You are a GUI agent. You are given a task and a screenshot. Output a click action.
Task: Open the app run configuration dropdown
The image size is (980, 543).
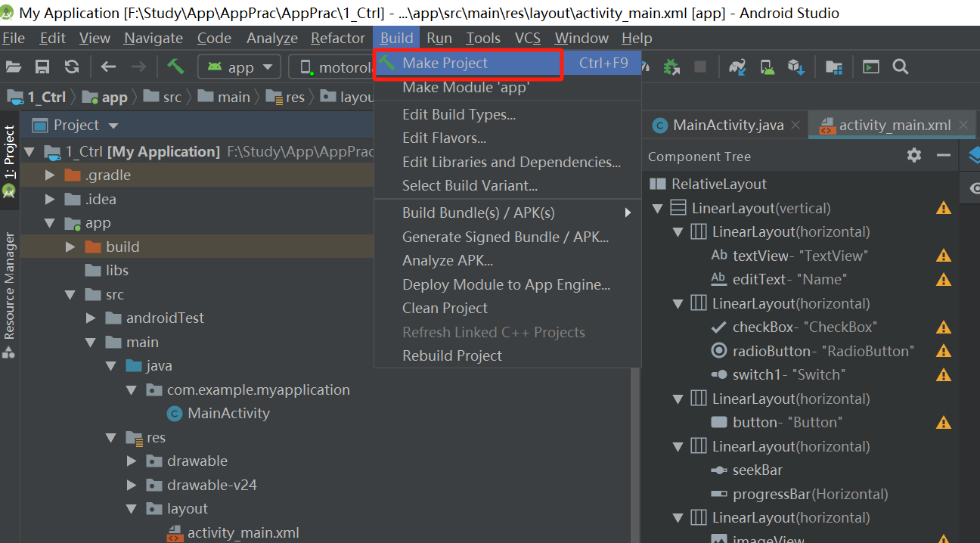239,67
